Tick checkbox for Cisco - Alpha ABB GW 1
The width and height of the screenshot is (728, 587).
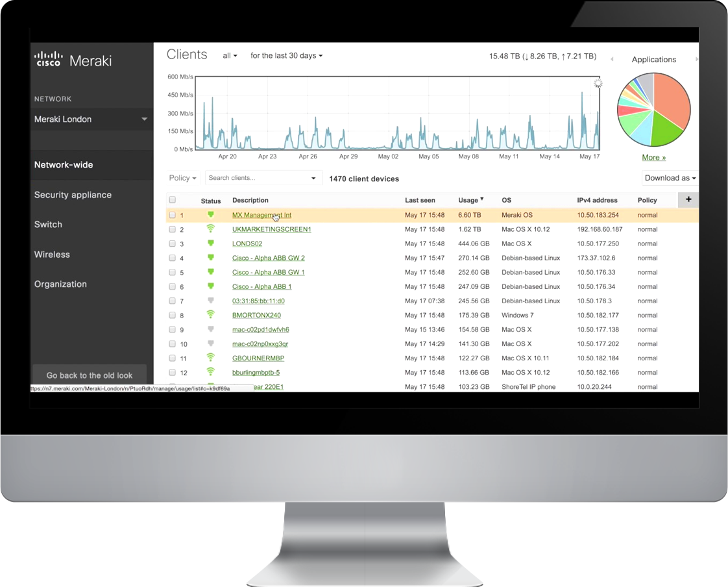click(x=172, y=272)
